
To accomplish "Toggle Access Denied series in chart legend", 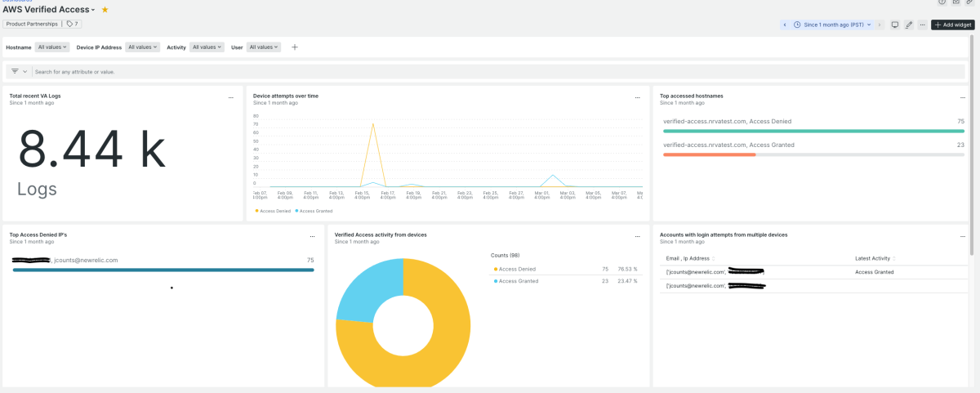I will click(x=272, y=211).
